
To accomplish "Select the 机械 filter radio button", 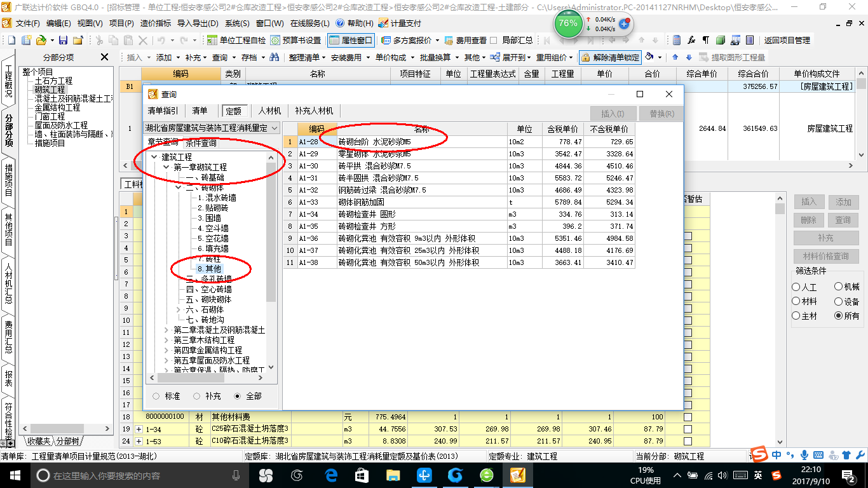I will [x=839, y=287].
